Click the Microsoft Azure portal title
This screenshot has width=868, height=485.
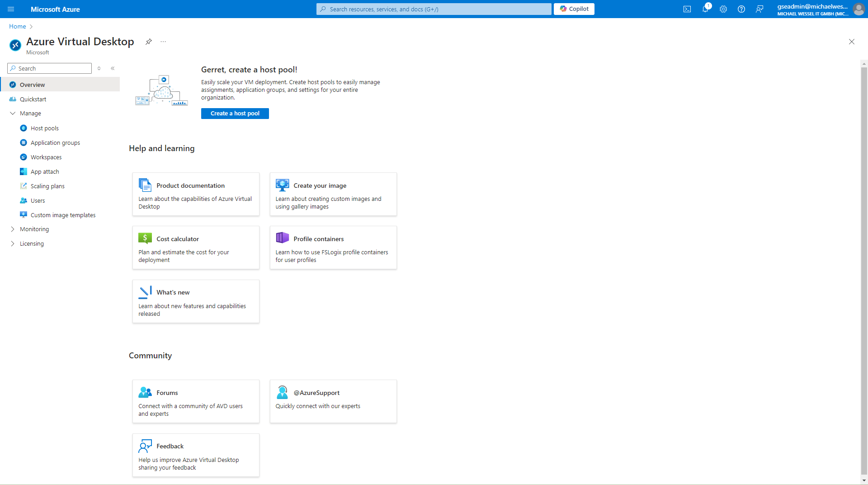click(55, 9)
